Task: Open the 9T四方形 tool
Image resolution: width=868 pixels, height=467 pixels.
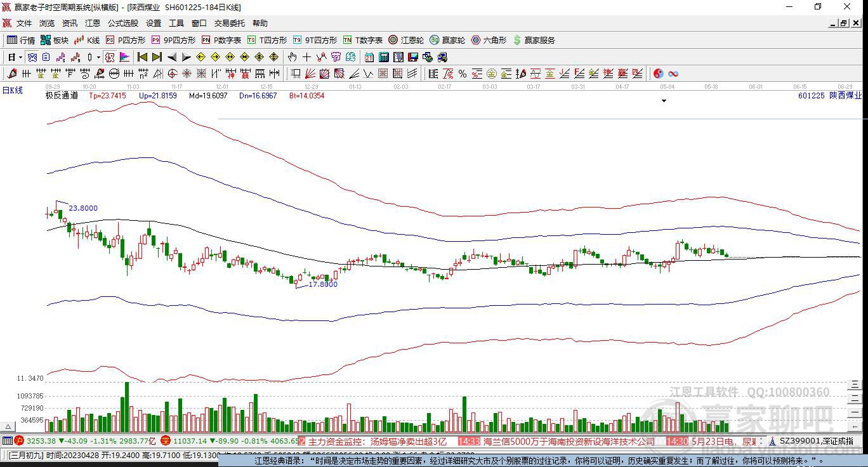Action: (315, 40)
